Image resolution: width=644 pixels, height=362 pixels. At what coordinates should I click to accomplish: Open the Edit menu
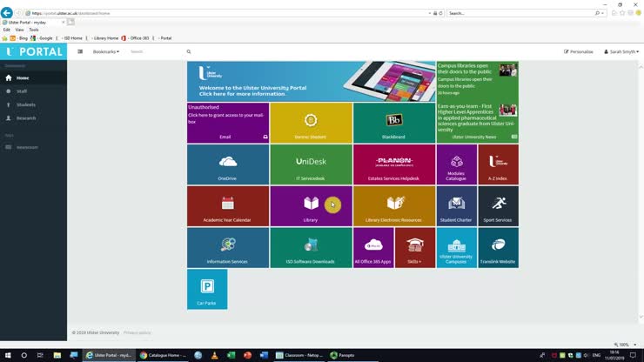(7, 30)
